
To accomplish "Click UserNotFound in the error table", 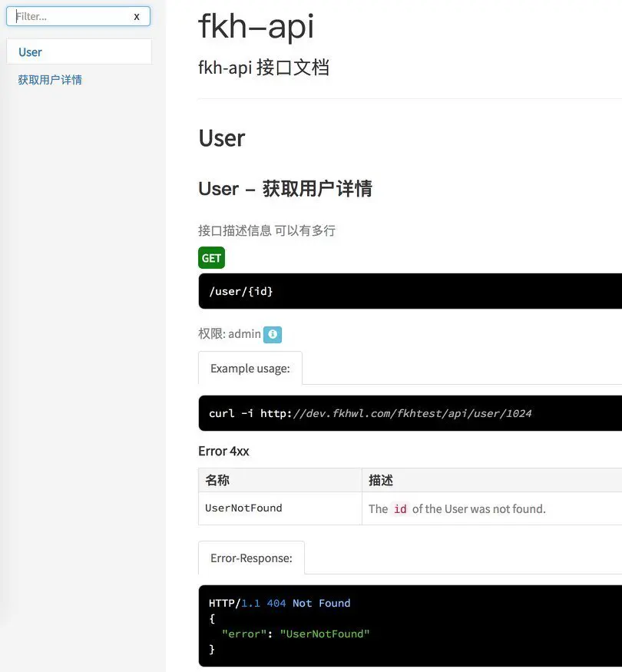I will (x=243, y=508).
